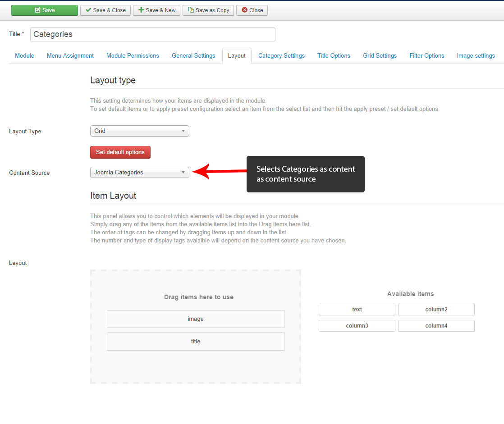The height and width of the screenshot is (424, 504).
Task: Click the green Save button
Action: click(44, 10)
